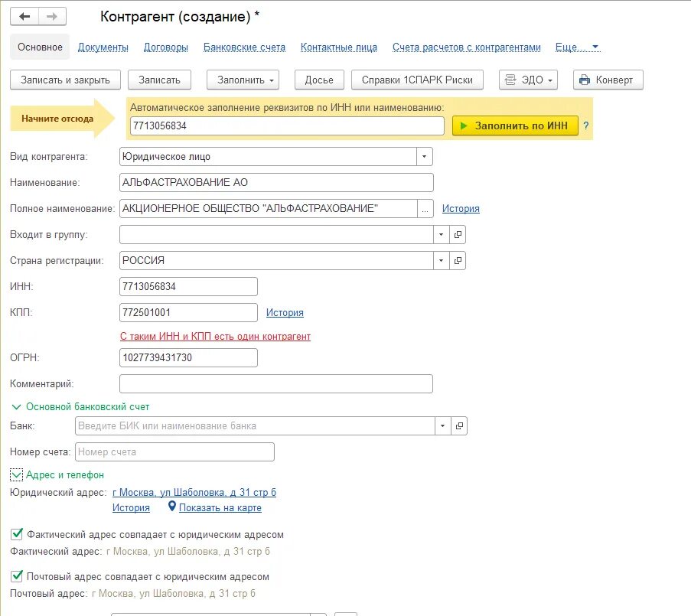This screenshot has width=691, height=616.
Task: Open the Входит в группу open-form icon
Action: tap(458, 234)
